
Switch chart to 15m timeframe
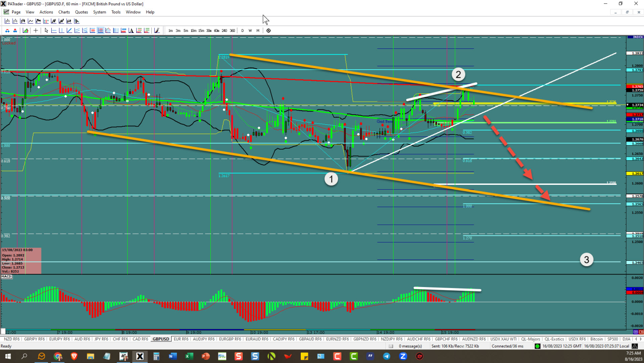[201, 30]
